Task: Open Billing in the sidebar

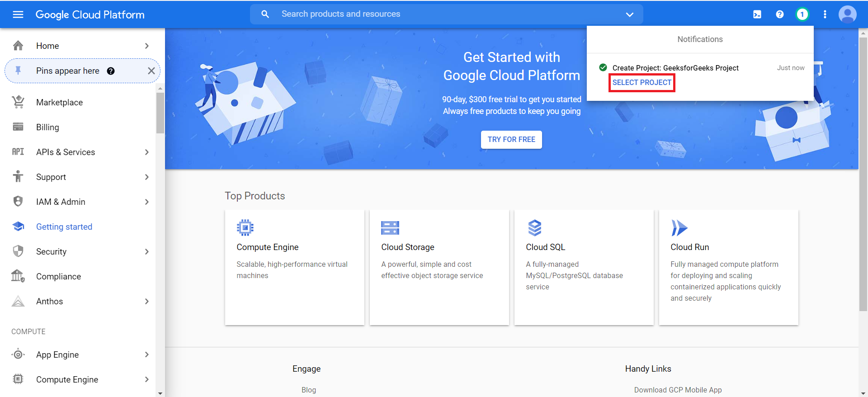Action: pyautogui.click(x=47, y=127)
